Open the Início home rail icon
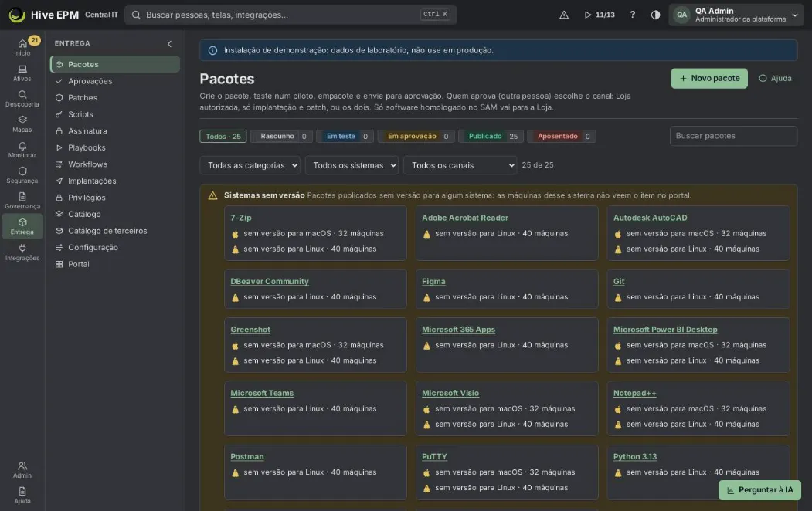The image size is (812, 511). [x=22, y=47]
